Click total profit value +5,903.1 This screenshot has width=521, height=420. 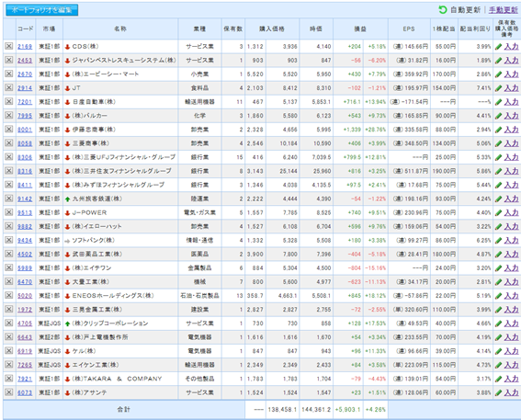pyautogui.click(x=347, y=409)
